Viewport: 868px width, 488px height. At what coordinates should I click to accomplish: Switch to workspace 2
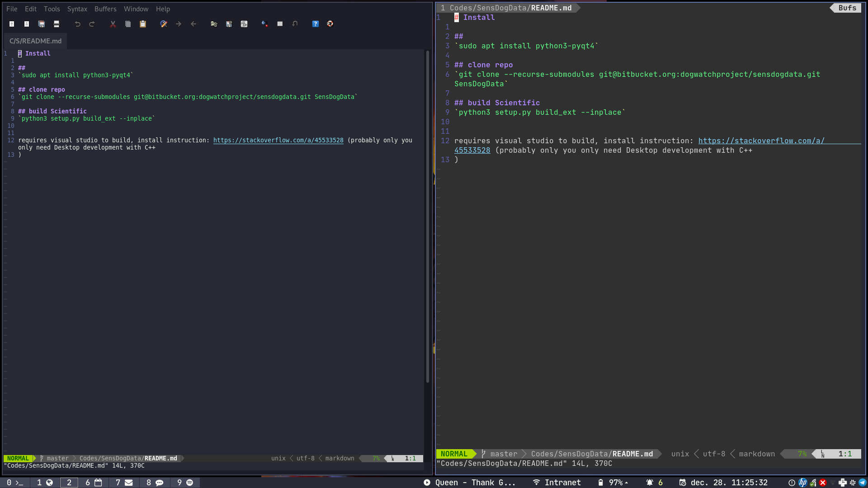point(69,483)
